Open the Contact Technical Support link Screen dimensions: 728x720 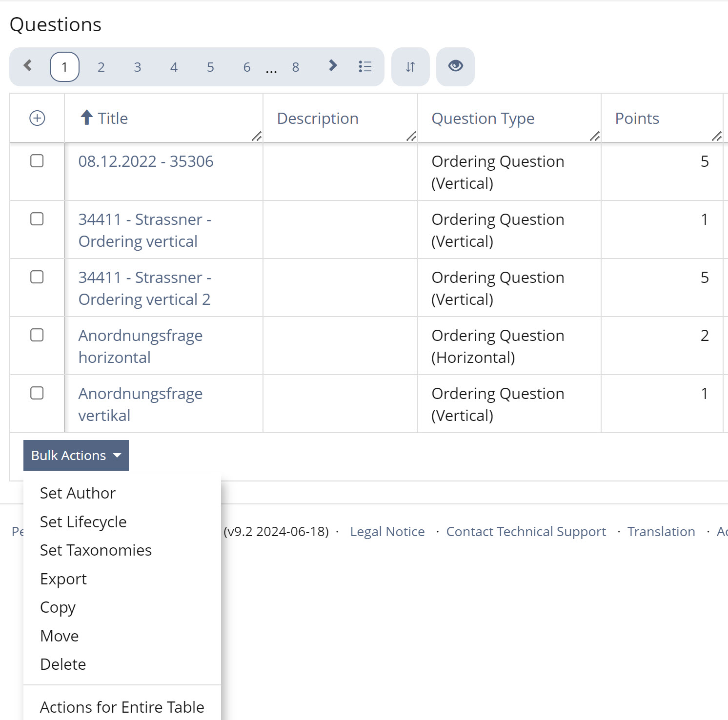click(x=526, y=532)
